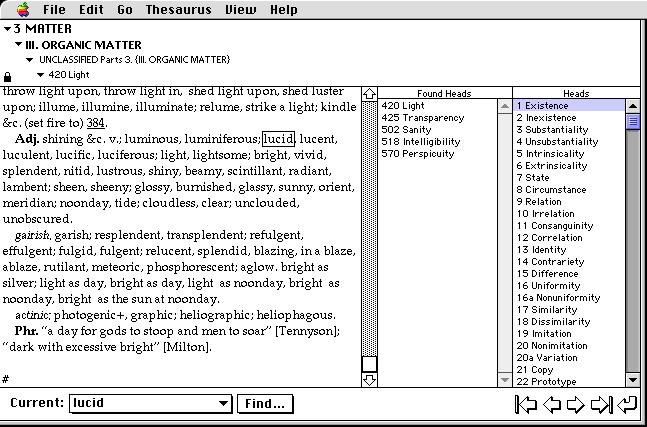Select 12 Correlation head
Screen dimensions: 647x427
[569, 237]
